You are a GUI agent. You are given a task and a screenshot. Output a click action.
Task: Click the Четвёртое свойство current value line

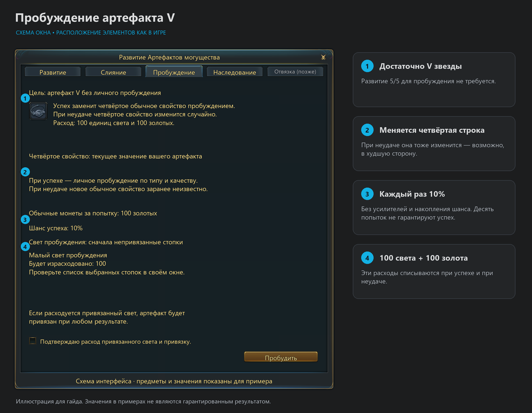[115, 156]
